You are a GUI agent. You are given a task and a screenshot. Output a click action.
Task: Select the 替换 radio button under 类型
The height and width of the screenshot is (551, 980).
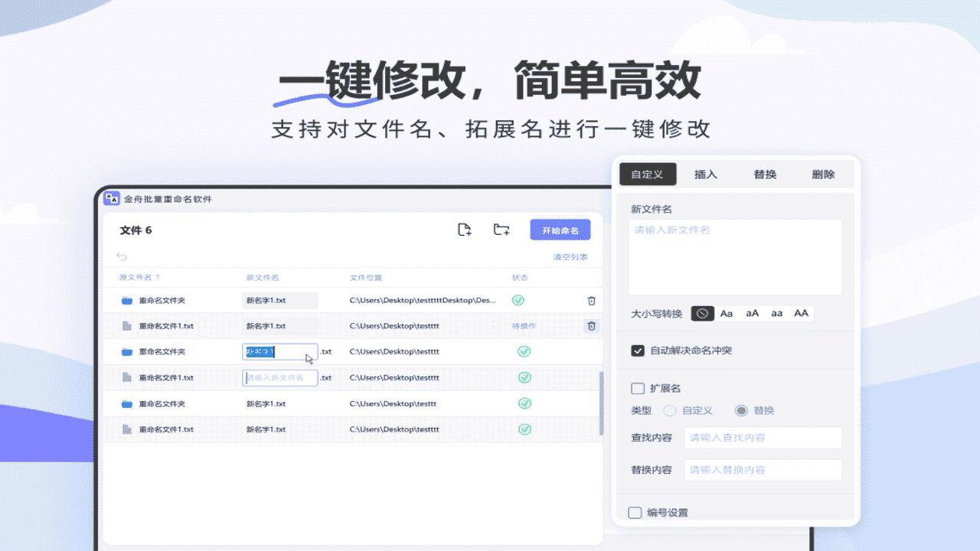[x=741, y=410]
